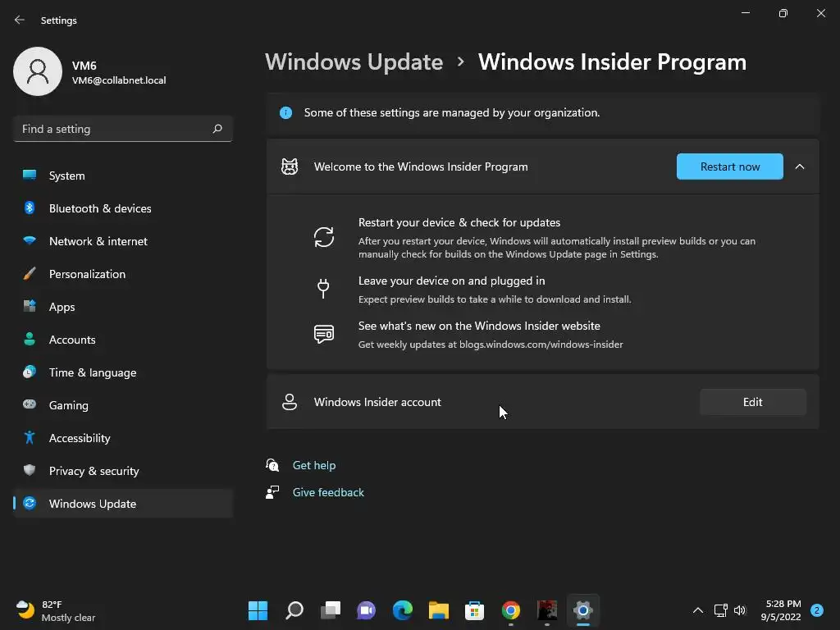Go back to Windows Update breadcrumb
Screen dimensions: 840x630
(354, 62)
